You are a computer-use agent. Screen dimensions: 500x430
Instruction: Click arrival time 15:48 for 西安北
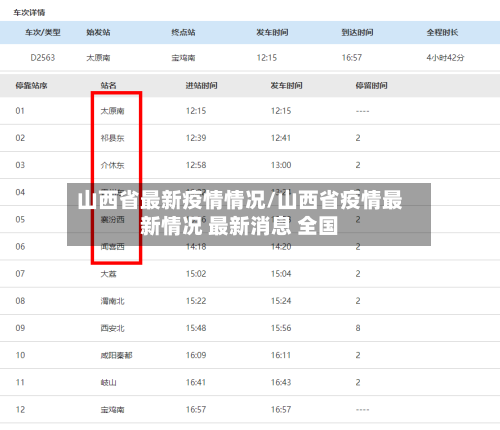(x=196, y=328)
